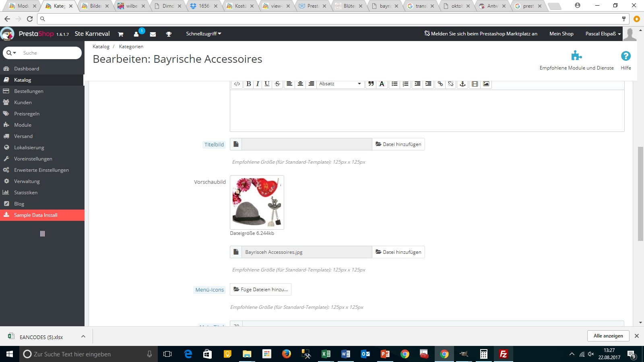The image size is (644, 362).
Task: Open Mein Shop link in header
Action: coord(561,34)
